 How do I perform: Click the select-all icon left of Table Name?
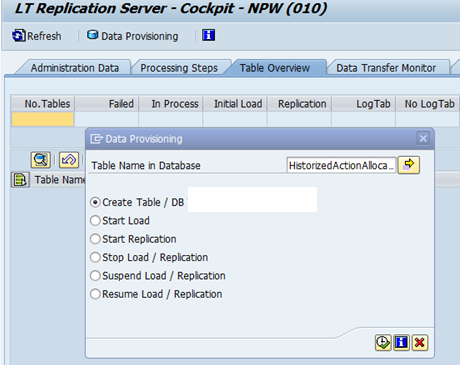tap(20, 180)
